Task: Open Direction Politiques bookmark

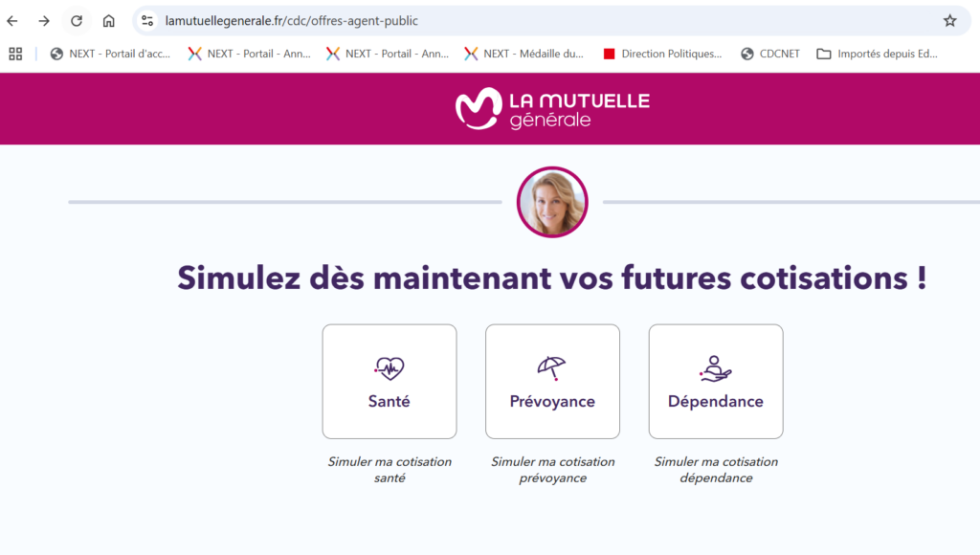Action: pos(662,54)
